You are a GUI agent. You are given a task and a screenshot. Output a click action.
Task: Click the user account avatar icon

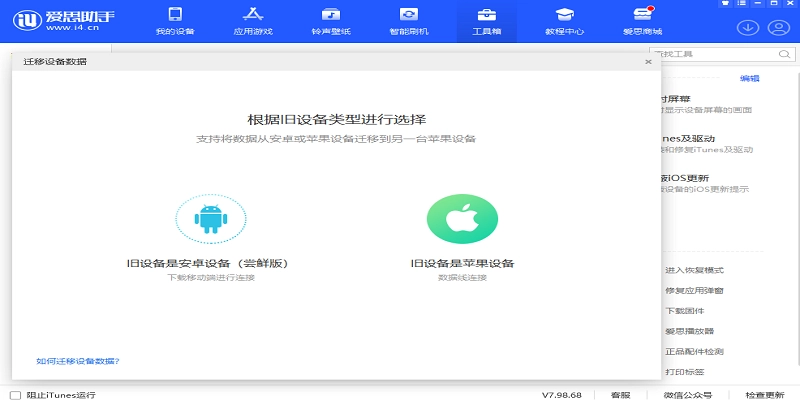point(777,27)
